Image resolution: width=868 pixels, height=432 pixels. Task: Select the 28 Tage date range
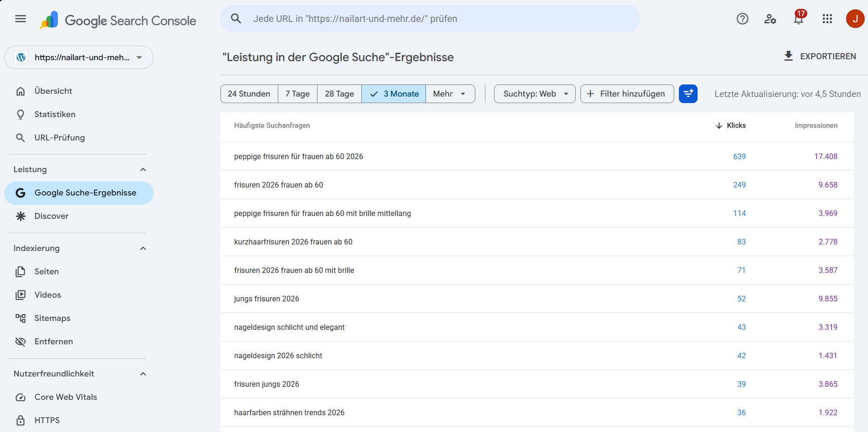[339, 94]
